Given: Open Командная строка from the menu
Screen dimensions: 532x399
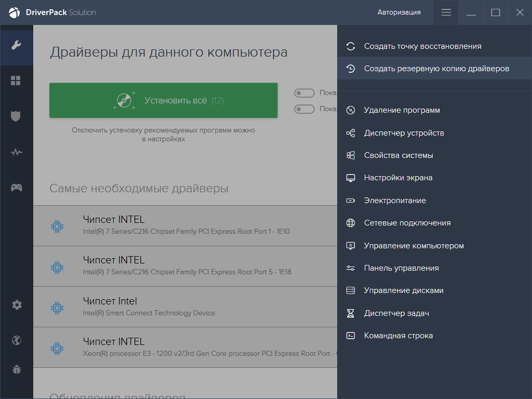Looking at the screenshot, I should [x=397, y=335].
